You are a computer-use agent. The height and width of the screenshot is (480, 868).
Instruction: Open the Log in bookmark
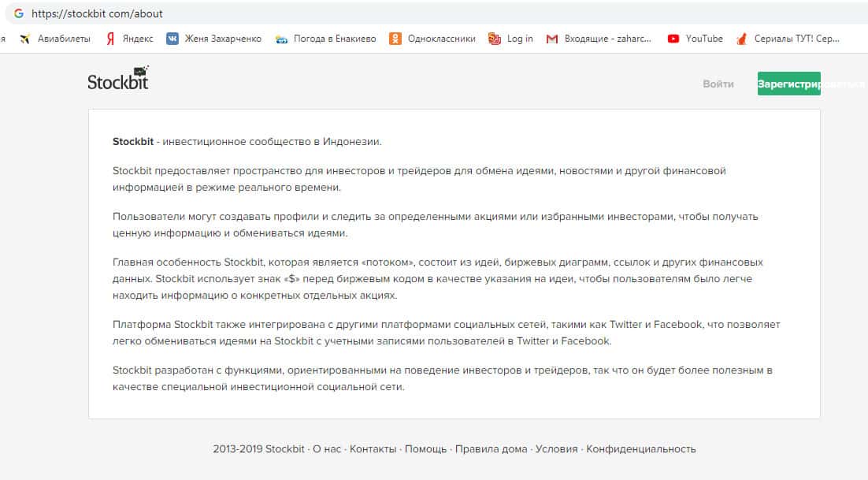[510, 39]
